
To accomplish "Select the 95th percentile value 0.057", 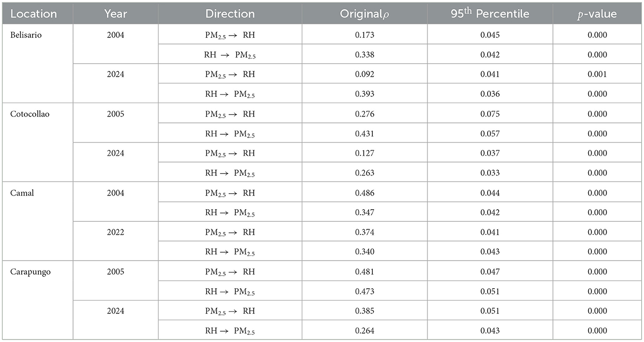I will pos(489,134).
